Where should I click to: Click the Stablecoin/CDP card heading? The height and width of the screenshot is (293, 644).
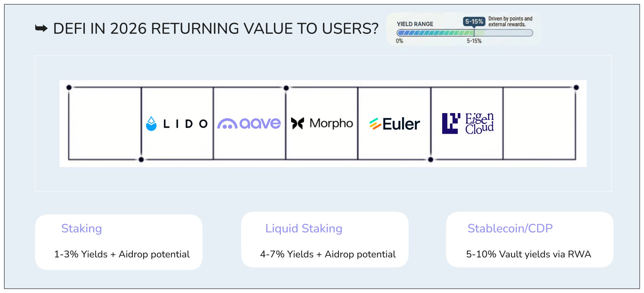tap(510, 228)
